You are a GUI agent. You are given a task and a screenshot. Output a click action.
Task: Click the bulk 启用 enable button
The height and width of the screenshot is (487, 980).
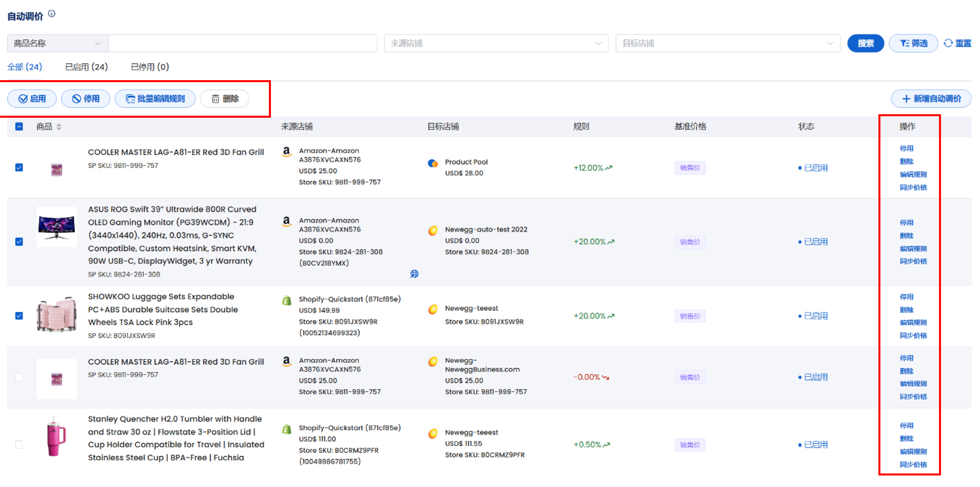[32, 99]
